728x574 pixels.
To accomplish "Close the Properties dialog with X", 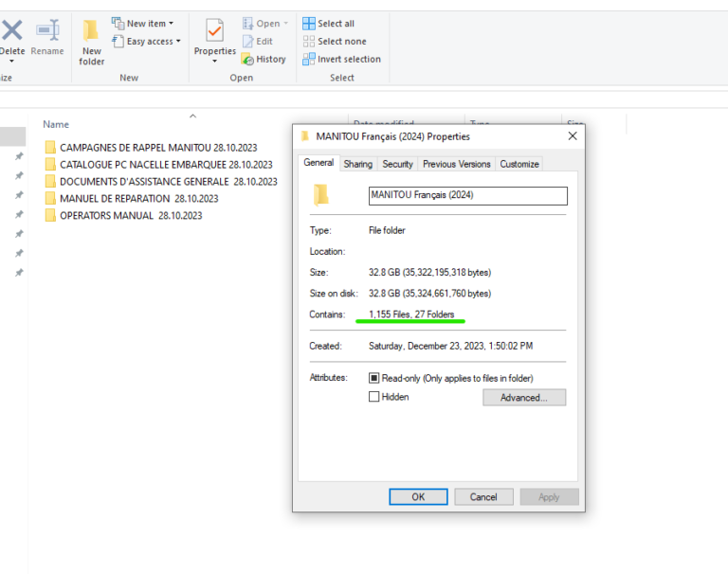I will (x=573, y=136).
